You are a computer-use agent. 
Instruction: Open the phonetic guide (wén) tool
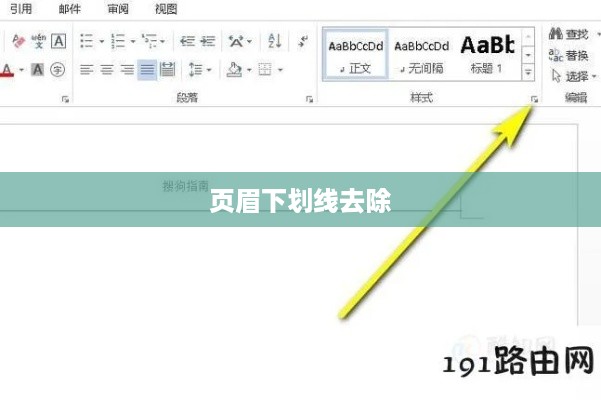(x=38, y=41)
